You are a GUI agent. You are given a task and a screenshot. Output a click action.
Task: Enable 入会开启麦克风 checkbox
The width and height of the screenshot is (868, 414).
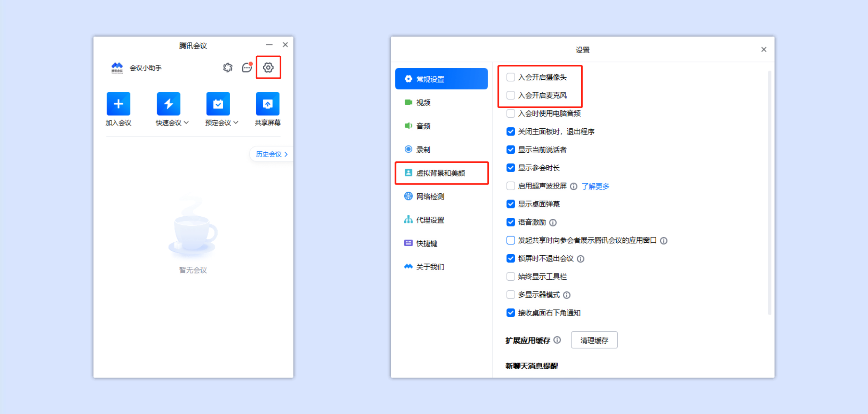point(511,95)
